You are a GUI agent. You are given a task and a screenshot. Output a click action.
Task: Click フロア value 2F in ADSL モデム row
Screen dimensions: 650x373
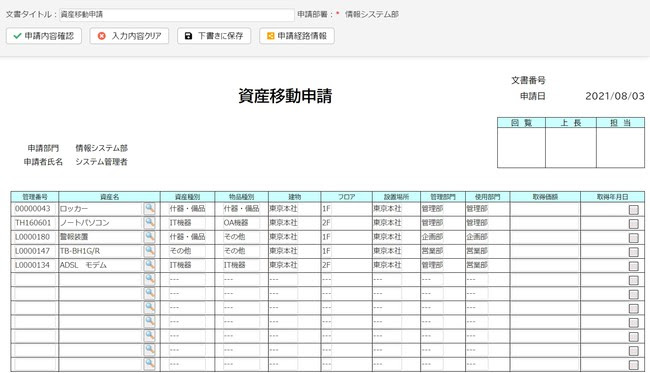327,265
